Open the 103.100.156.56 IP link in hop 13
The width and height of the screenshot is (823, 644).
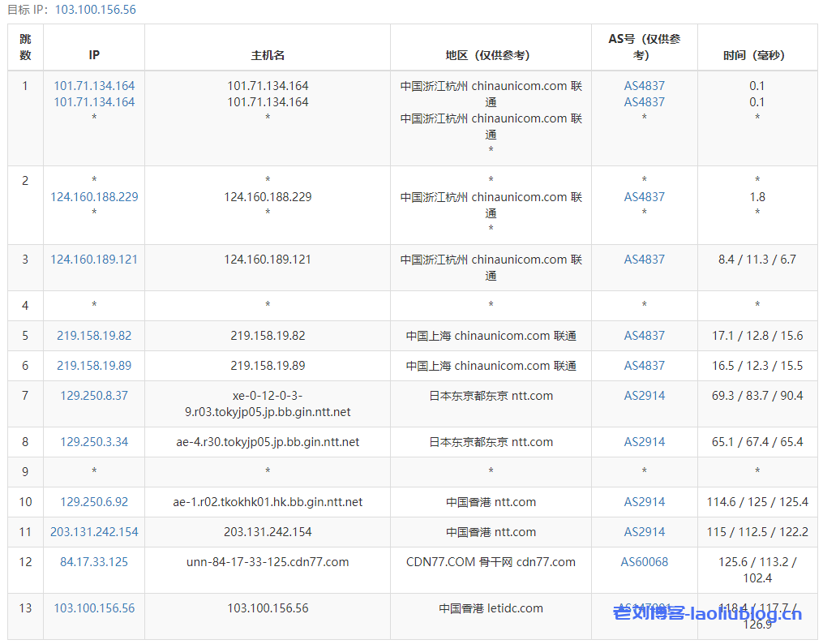click(94, 608)
